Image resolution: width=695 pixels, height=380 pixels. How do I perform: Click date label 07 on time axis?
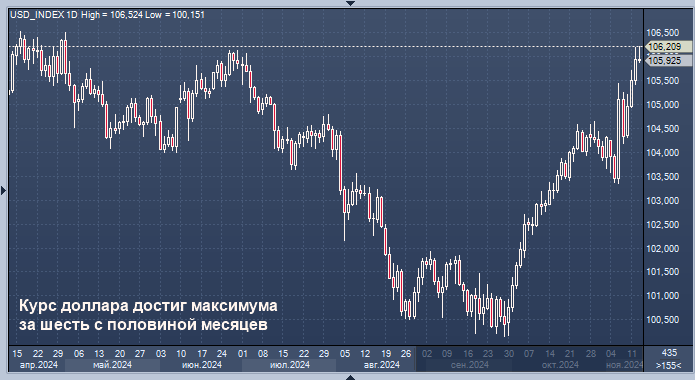(529, 353)
